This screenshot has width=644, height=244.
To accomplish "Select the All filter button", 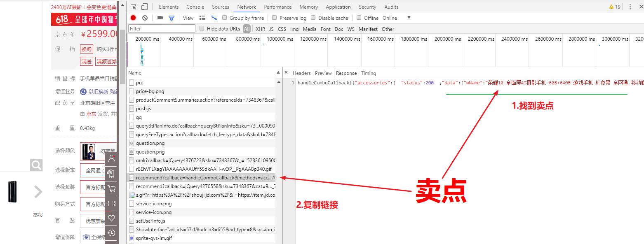I will pos(247,29).
